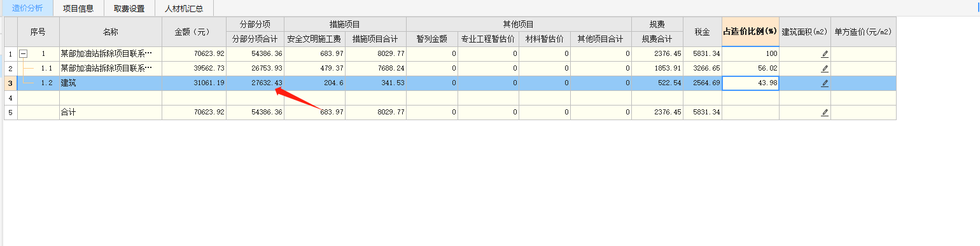Click the 31061.19 amount cell
Screen dimensions: 980x246
[x=194, y=83]
